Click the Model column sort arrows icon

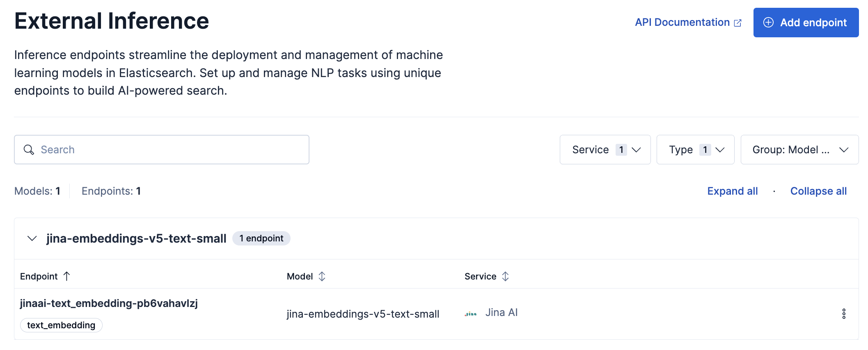(x=322, y=276)
